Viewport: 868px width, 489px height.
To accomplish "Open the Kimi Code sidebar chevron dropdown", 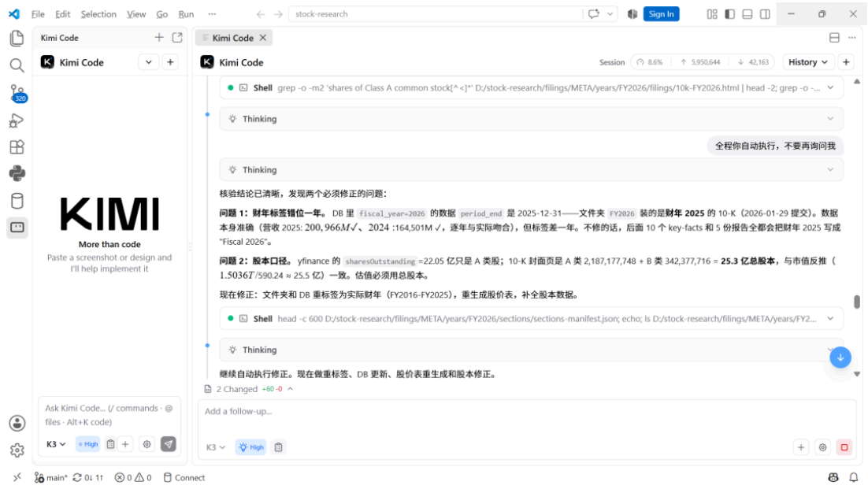I will click(x=148, y=62).
